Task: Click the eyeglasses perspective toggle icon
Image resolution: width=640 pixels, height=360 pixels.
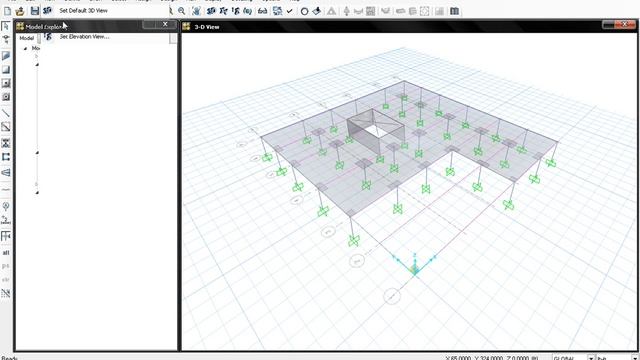Action: tap(262, 11)
